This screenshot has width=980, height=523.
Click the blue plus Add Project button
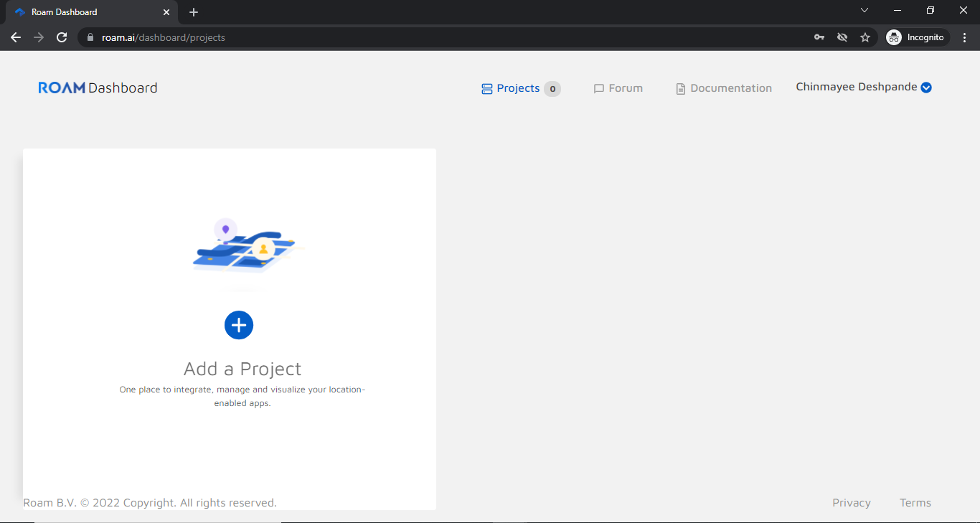click(x=239, y=325)
